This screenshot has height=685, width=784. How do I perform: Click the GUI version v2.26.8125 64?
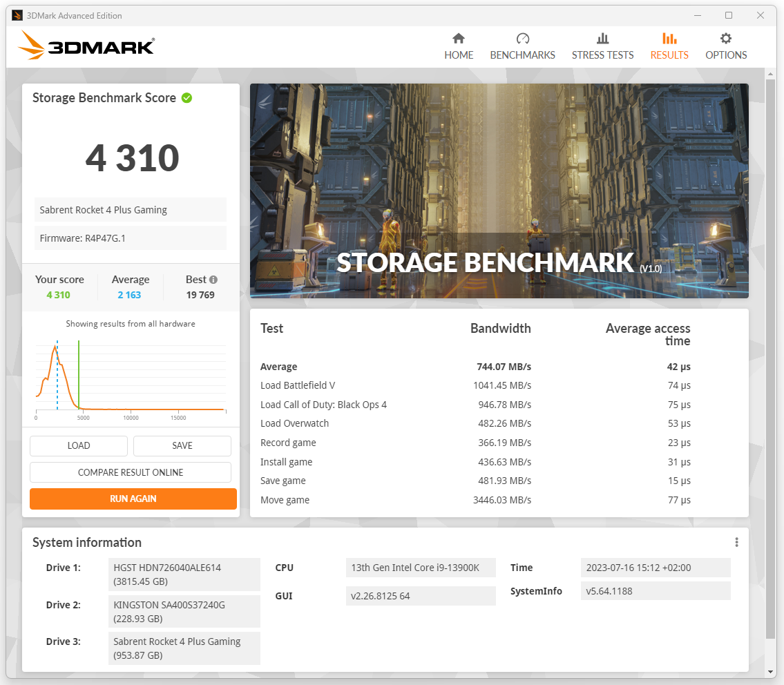click(x=421, y=596)
